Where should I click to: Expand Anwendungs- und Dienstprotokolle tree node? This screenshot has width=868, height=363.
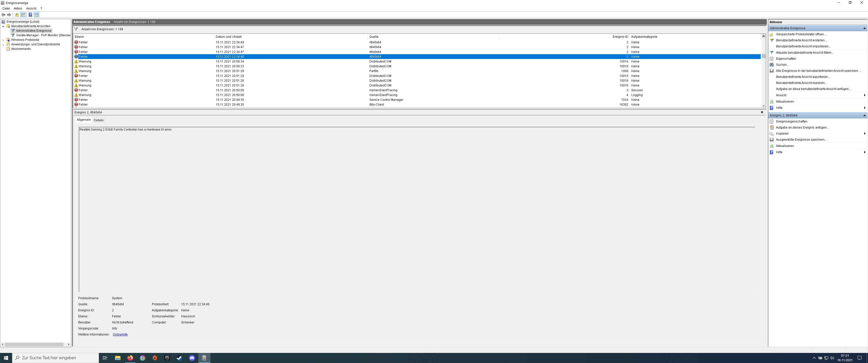pos(3,44)
